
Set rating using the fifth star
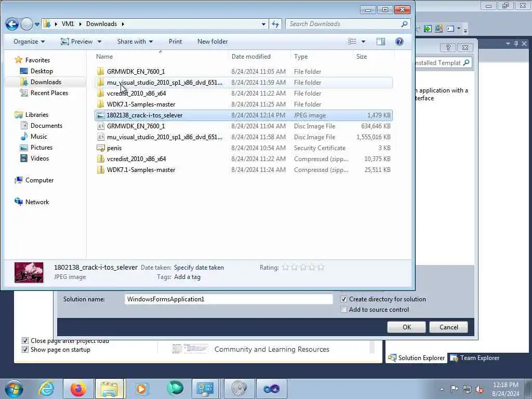click(x=321, y=268)
